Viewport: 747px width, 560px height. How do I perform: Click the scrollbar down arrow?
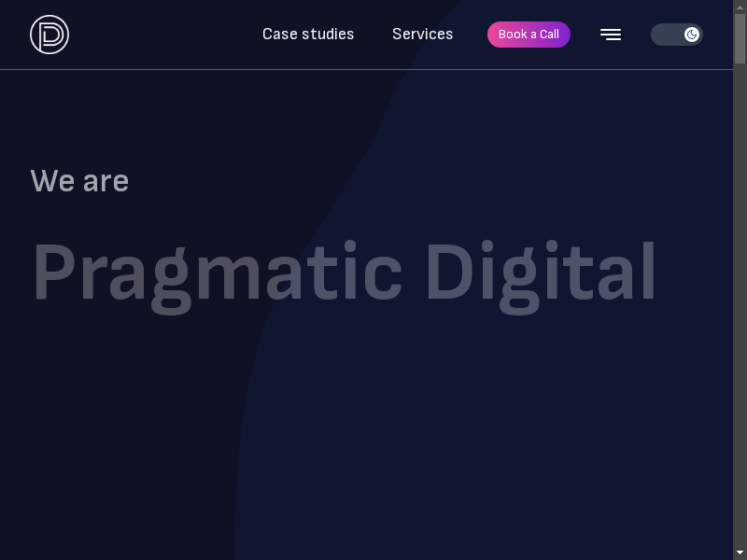[740, 553]
